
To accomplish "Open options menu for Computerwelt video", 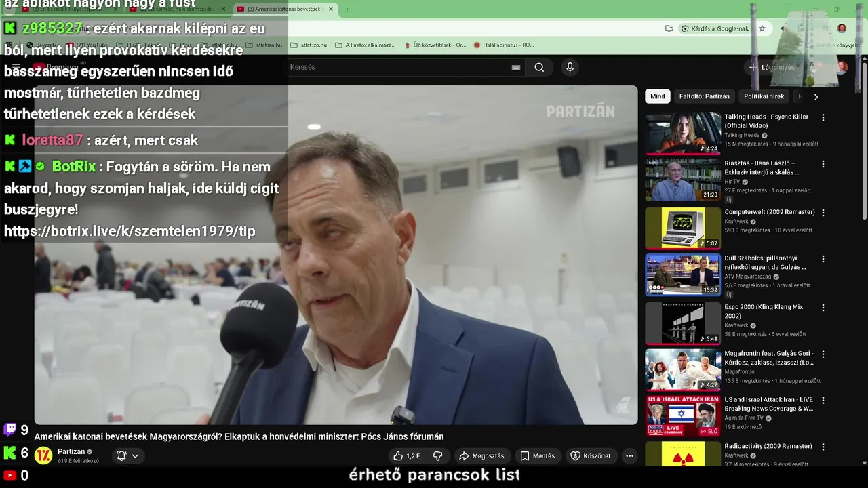I will tap(823, 212).
